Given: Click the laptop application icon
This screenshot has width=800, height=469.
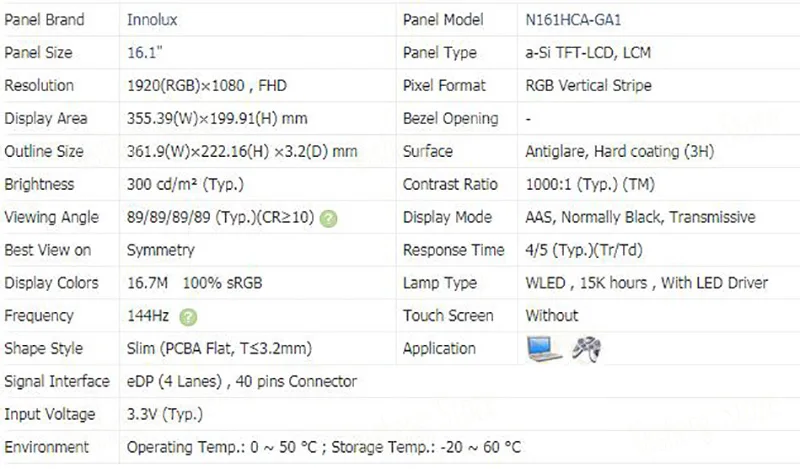Looking at the screenshot, I should (x=544, y=349).
